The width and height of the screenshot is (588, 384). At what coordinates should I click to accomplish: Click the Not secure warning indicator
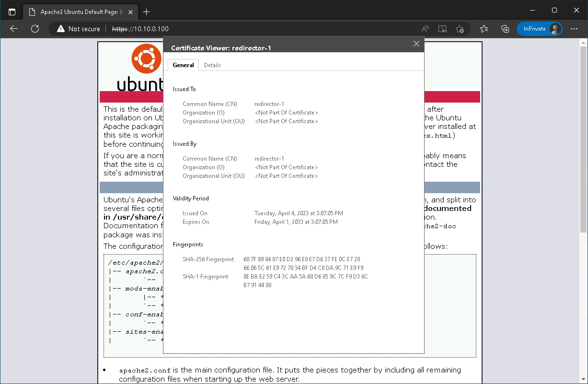pyautogui.click(x=79, y=29)
